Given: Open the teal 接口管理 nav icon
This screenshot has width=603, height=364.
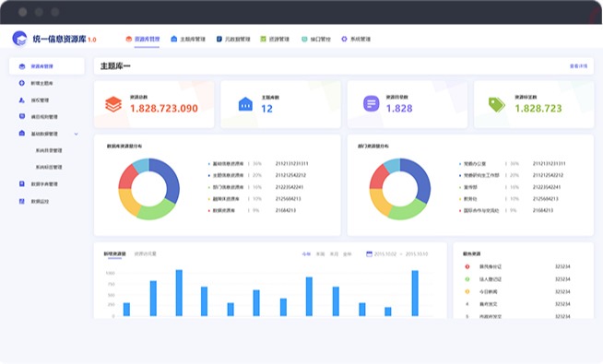Looking at the screenshot, I should (304, 39).
